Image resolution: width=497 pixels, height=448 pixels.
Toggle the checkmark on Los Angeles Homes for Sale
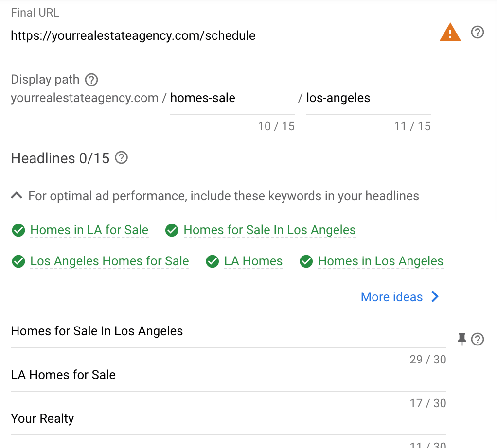pos(18,261)
